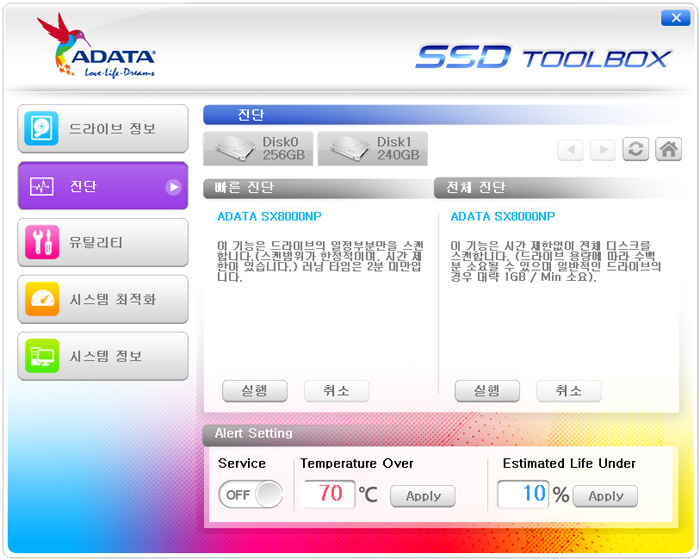Viewport: 700px width, 560px height.
Task: Select the Disk0 256GB drive tab
Action: point(258,149)
